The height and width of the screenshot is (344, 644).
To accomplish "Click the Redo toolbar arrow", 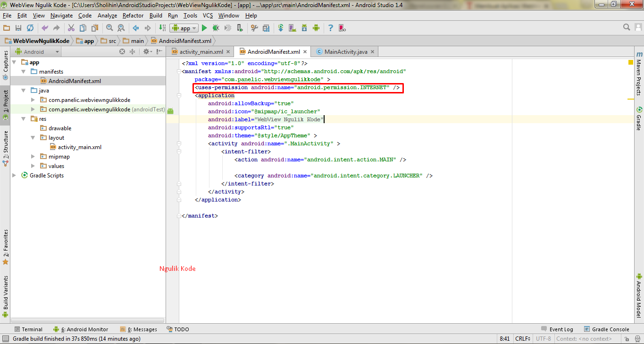I will coord(57,28).
